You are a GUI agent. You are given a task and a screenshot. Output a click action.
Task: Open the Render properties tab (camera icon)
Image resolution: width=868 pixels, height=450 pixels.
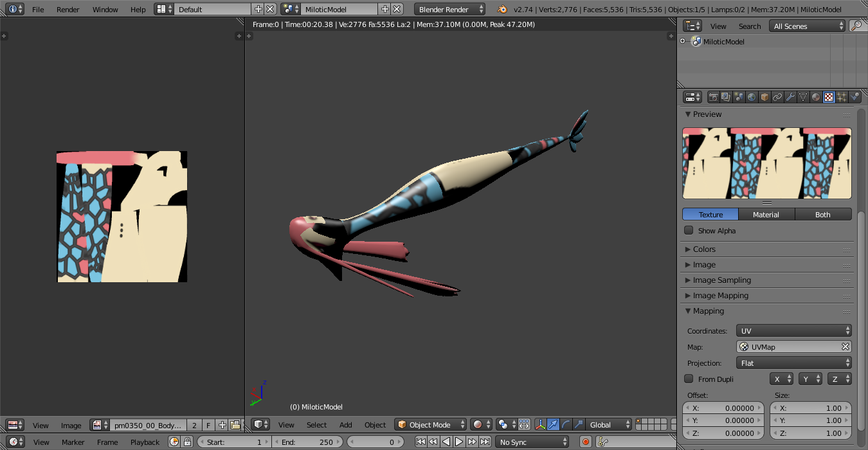[713, 97]
